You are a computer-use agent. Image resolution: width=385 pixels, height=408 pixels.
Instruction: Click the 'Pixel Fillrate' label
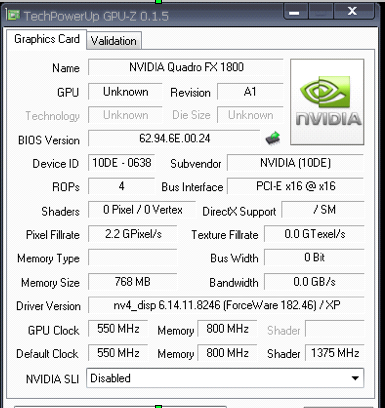(x=53, y=235)
